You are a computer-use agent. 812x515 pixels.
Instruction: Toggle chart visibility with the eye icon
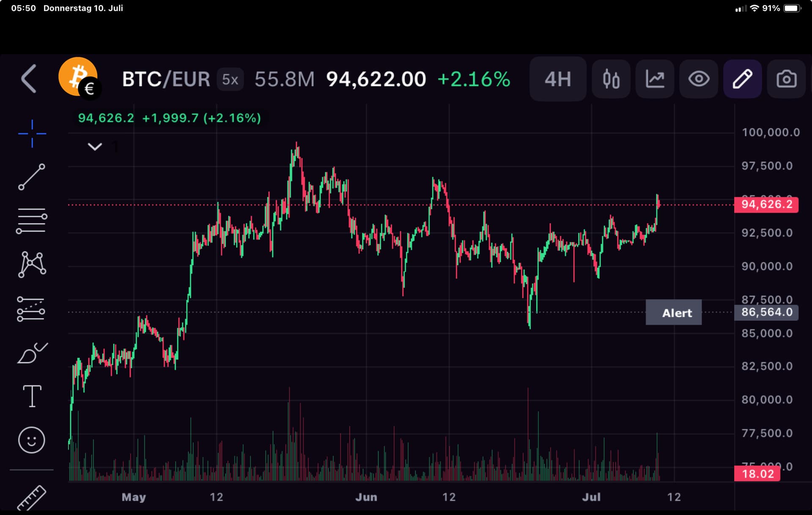point(698,79)
